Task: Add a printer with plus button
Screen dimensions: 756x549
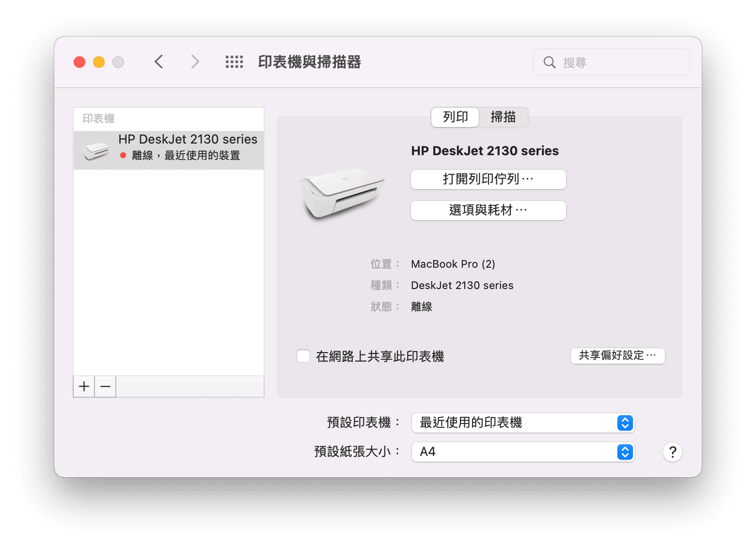Action: click(84, 387)
